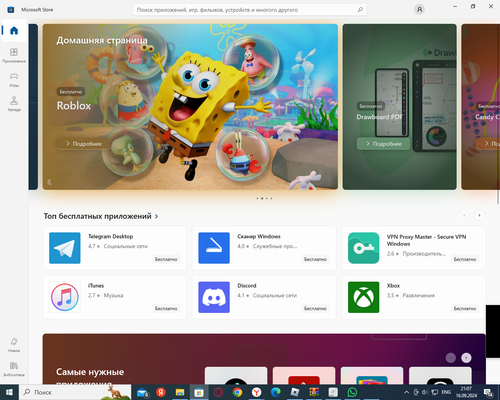Open Google Chrome from the taskbar
This screenshot has height=400, width=500.
point(238,392)
